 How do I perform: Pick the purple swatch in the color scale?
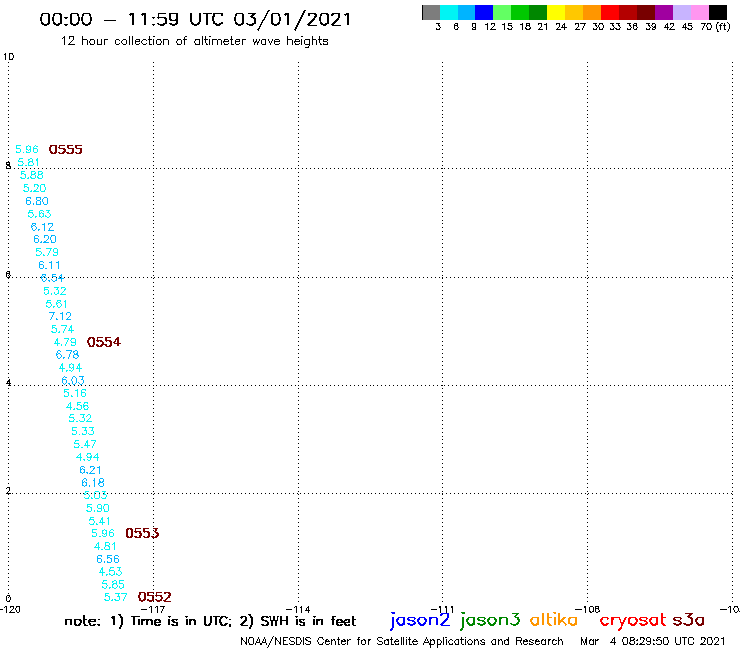(x=664, y=12)
